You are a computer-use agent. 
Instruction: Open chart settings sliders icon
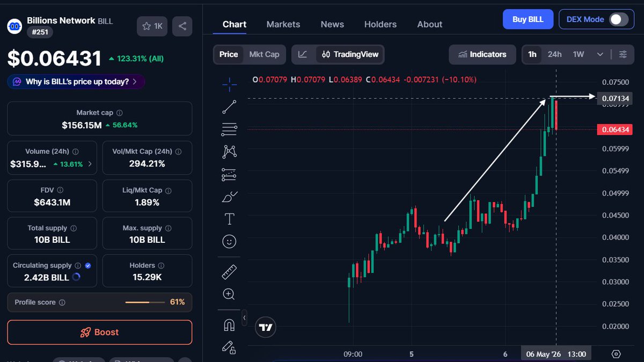[x=623, y=54]
